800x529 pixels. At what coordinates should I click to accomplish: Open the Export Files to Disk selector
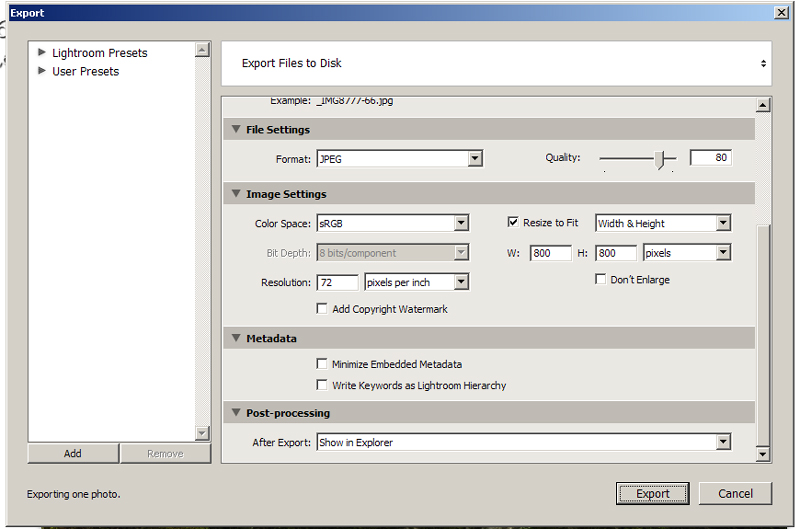(496, 63)
